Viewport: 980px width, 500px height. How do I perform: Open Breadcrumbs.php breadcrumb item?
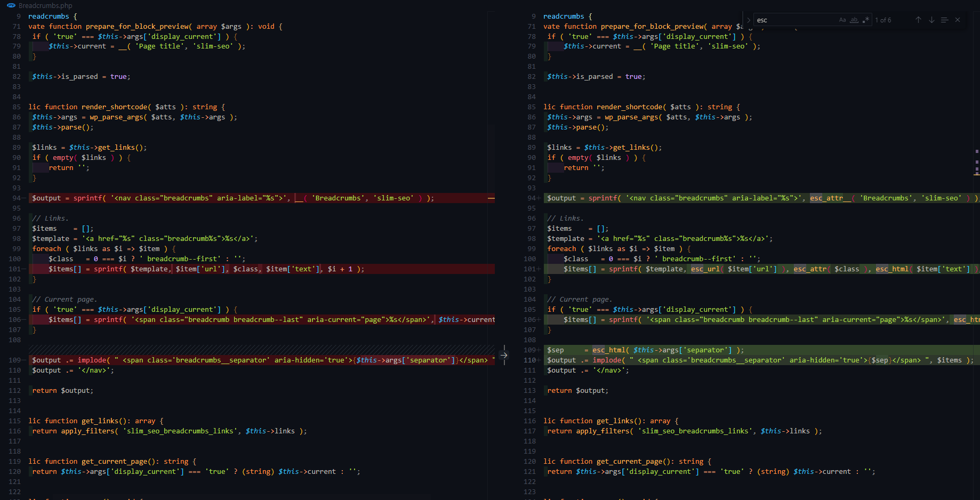(x=45, y=5)
